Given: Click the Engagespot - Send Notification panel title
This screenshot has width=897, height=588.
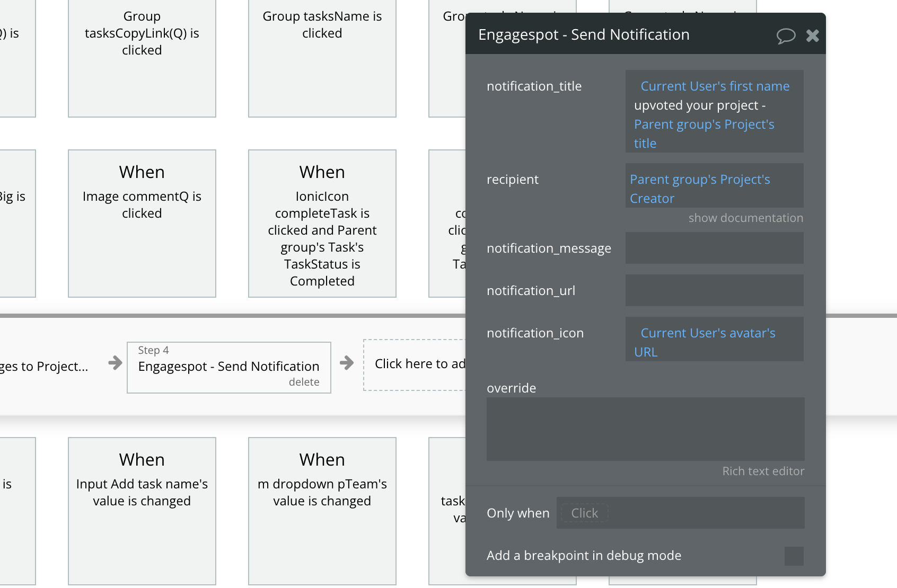Looking at the screenshot, I should [x=584, y=34].
